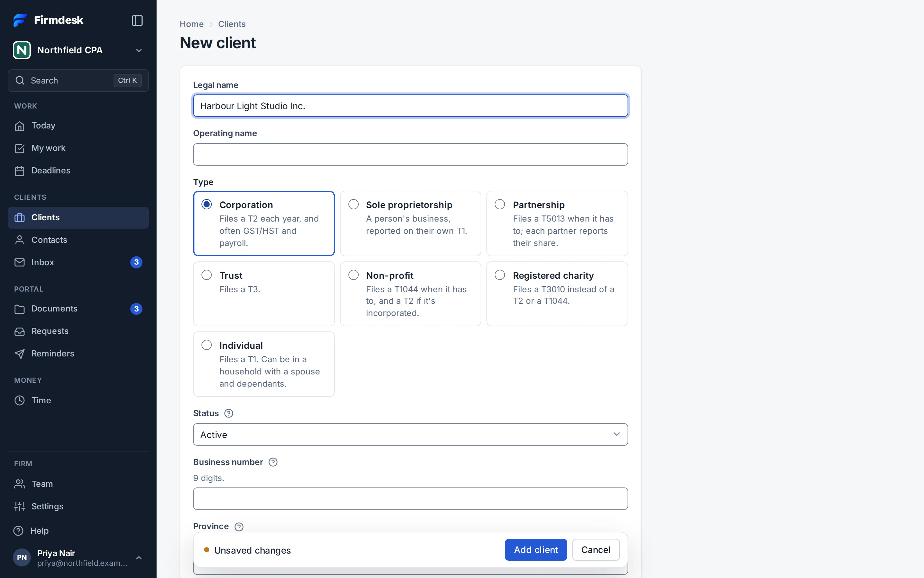The width and height of the screenshot is (924, 578).
Task: Click the Search magnifier icon
Action: [x=20, y=80]
